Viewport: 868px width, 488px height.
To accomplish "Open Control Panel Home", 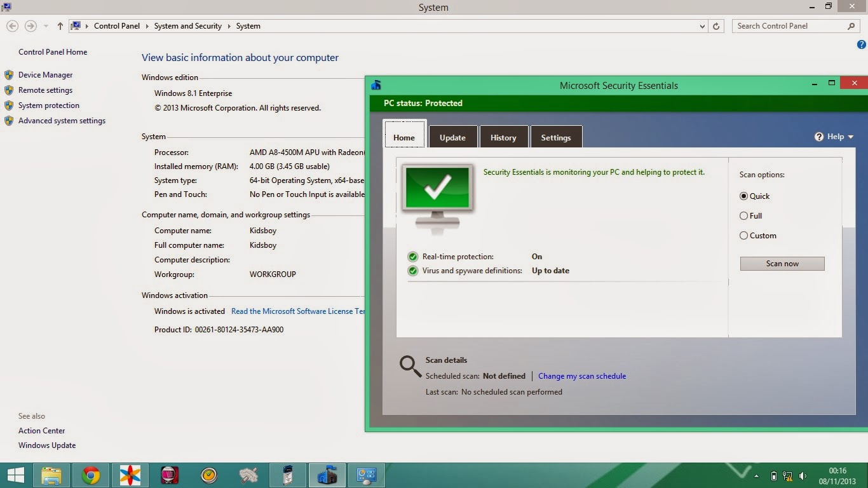I will (53, 52).
